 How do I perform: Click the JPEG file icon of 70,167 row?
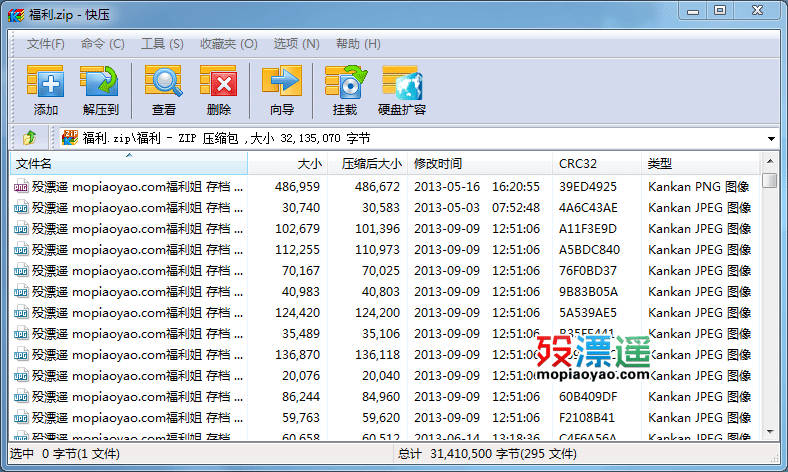pyautogui.click(x=21, y=271)
